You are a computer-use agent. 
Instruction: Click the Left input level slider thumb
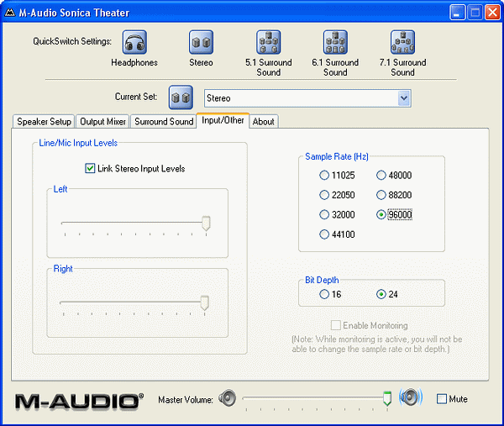[206, 224]
